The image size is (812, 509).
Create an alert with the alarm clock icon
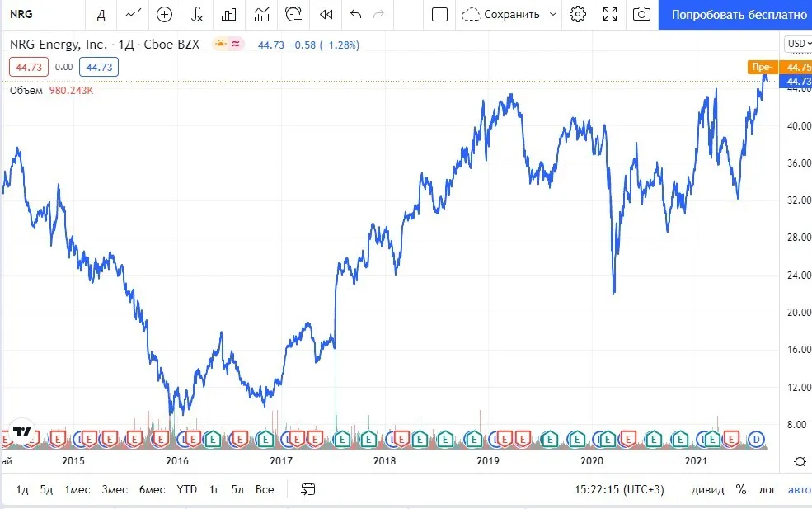pyautogui.click(x=293, y=14)
